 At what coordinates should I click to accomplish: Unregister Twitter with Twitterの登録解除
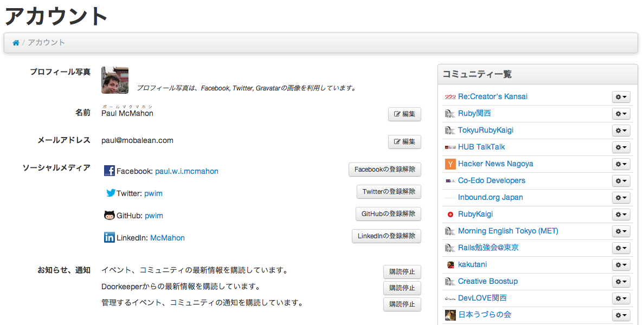click(x=389, y=192)
